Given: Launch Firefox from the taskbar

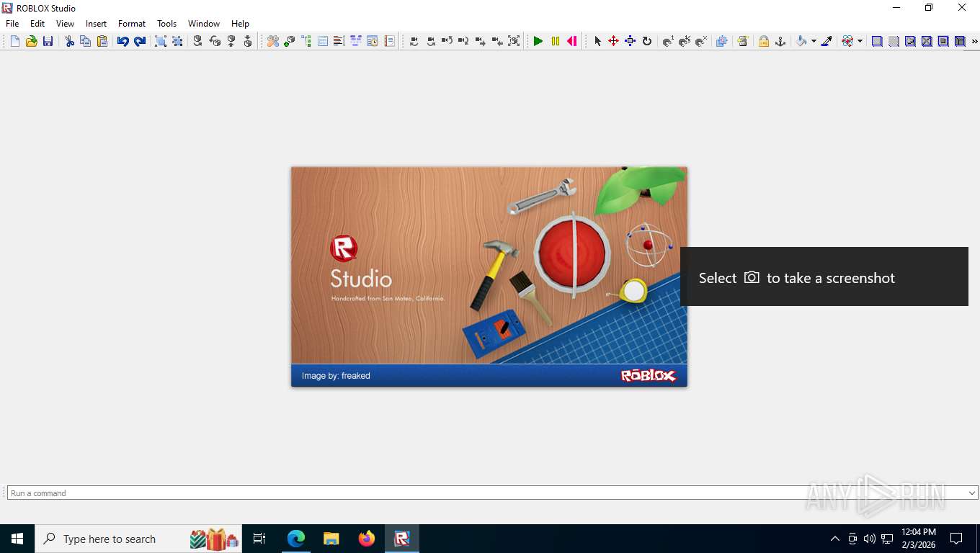Looking at the screenshot, I should (367, 539).
